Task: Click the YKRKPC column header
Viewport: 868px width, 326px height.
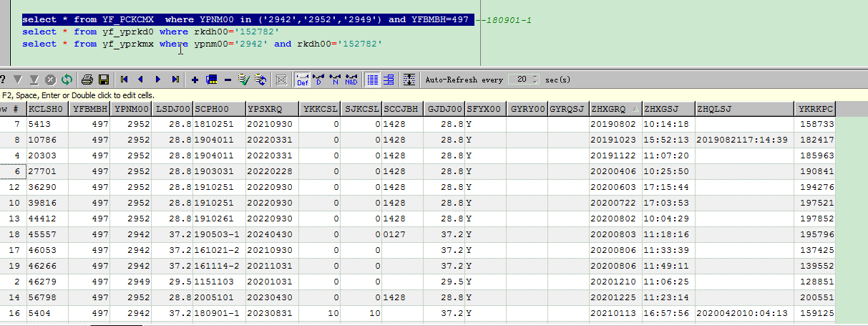Action: pyautogui.click(x=816, y=109)
